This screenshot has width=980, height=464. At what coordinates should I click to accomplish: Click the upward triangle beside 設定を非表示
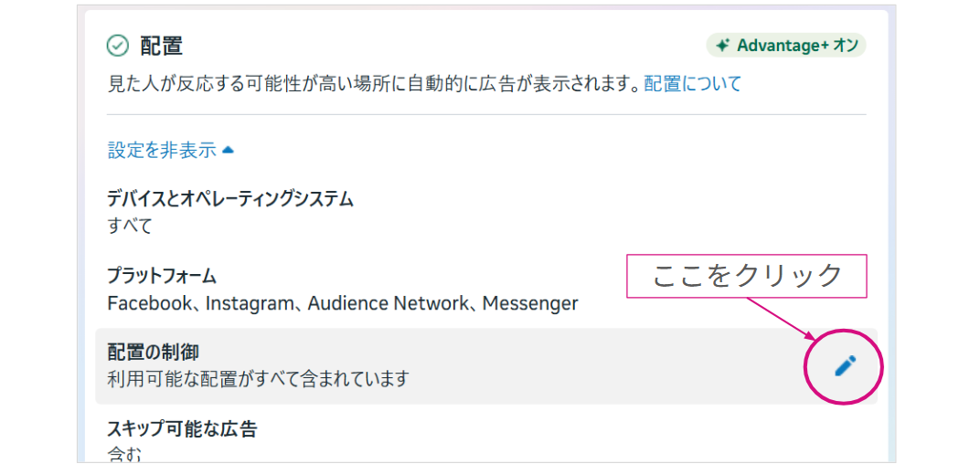point(228,149)
